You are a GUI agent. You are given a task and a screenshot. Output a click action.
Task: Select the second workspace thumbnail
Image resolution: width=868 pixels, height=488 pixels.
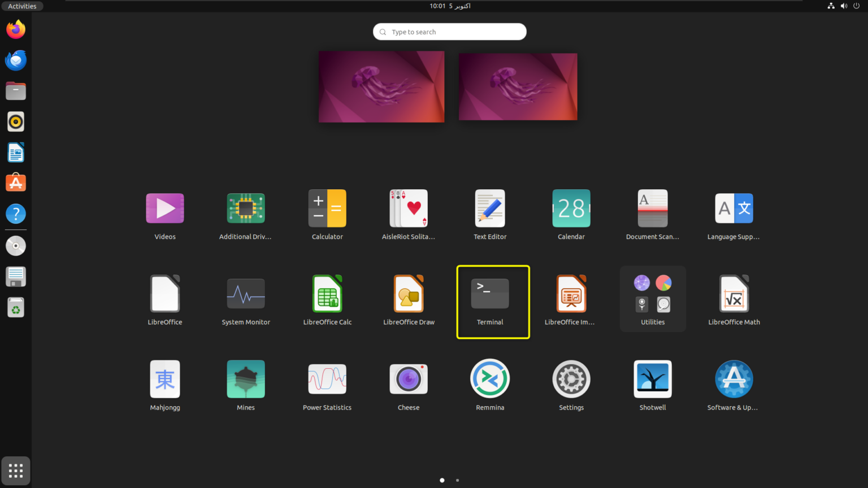(x=518, y=86)
